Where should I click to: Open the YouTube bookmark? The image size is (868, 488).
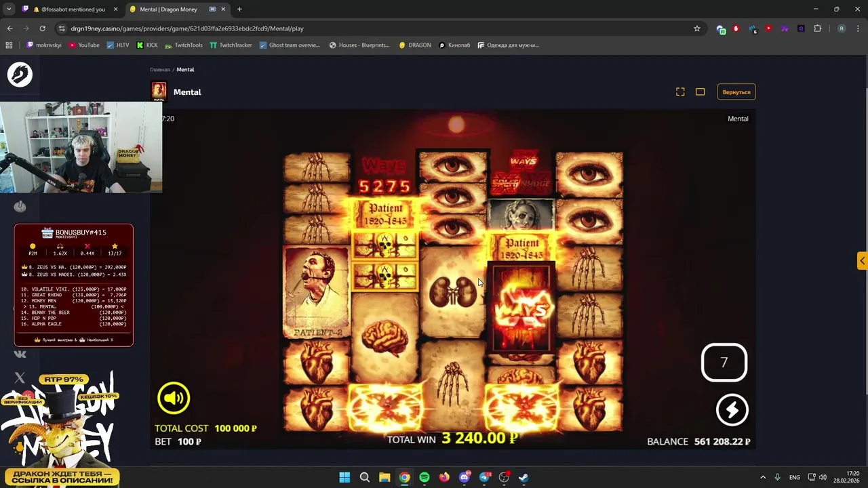coord(83,45)
